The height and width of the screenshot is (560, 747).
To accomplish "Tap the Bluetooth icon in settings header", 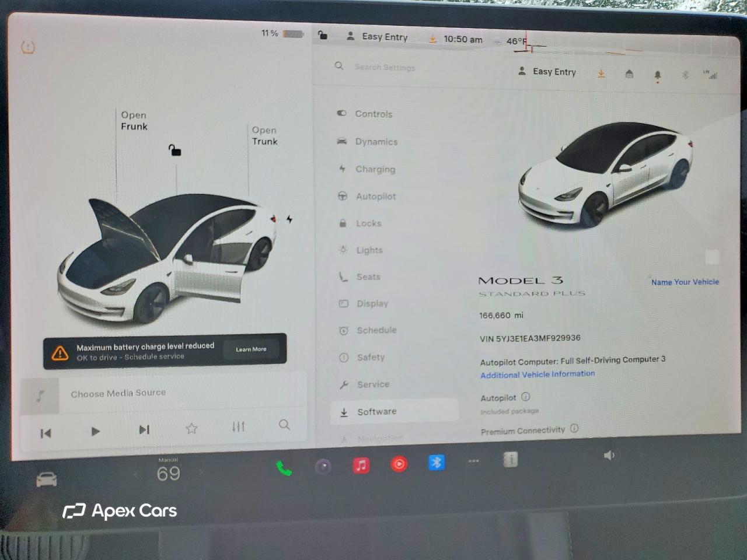I will pyautogui.click(x=685, y=75).
